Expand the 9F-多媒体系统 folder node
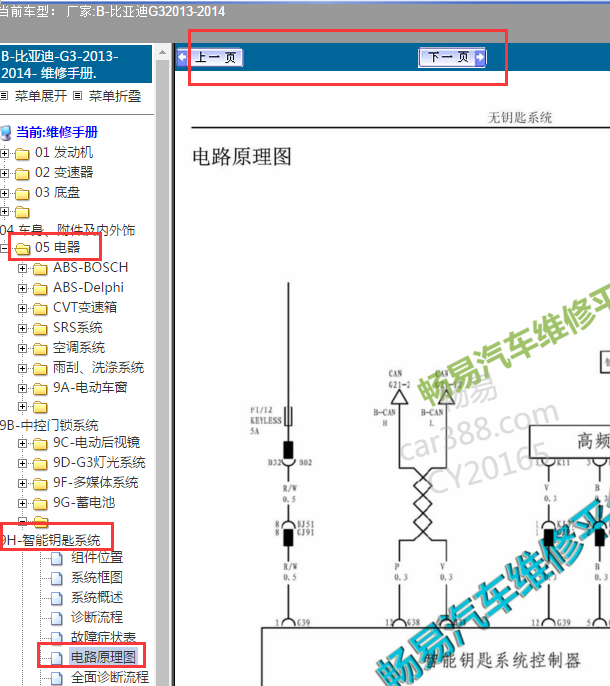Screen dimensions: 610x686 (22, 483)
